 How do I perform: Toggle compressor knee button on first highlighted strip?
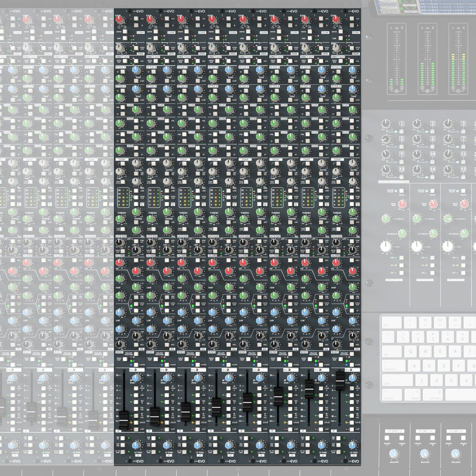(x=123, y=164)
